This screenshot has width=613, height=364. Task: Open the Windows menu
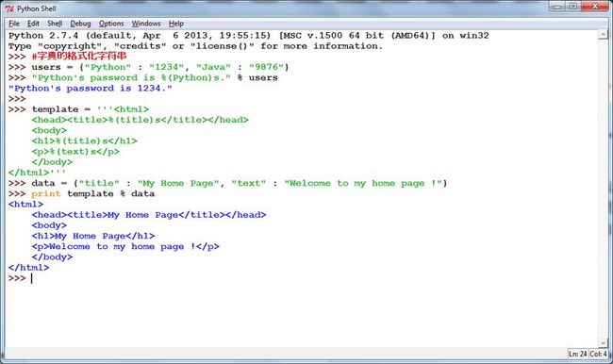point(146,24)
